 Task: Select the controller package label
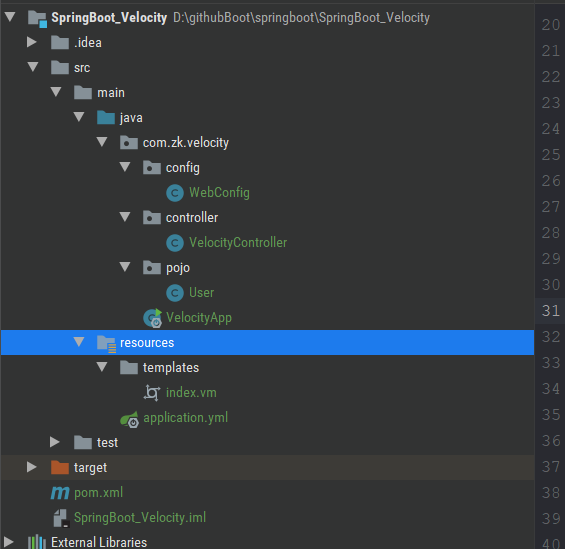click(x=192, y=218)
